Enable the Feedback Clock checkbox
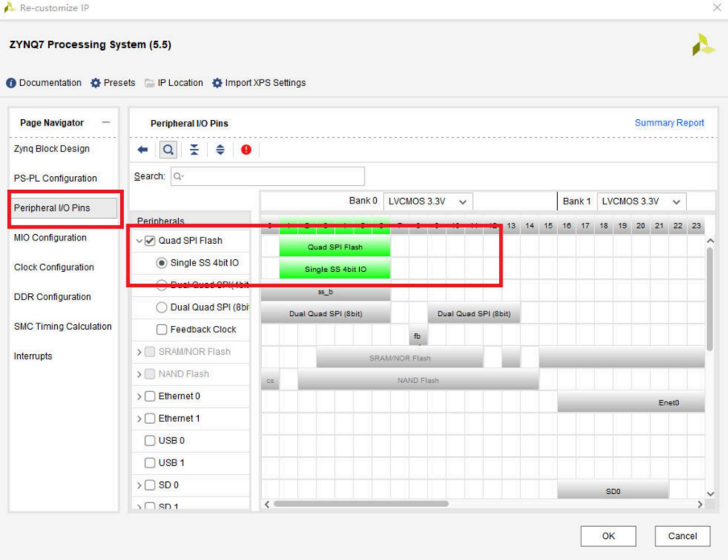The height and width of the screenshot is (560, 728). point(162,330)
